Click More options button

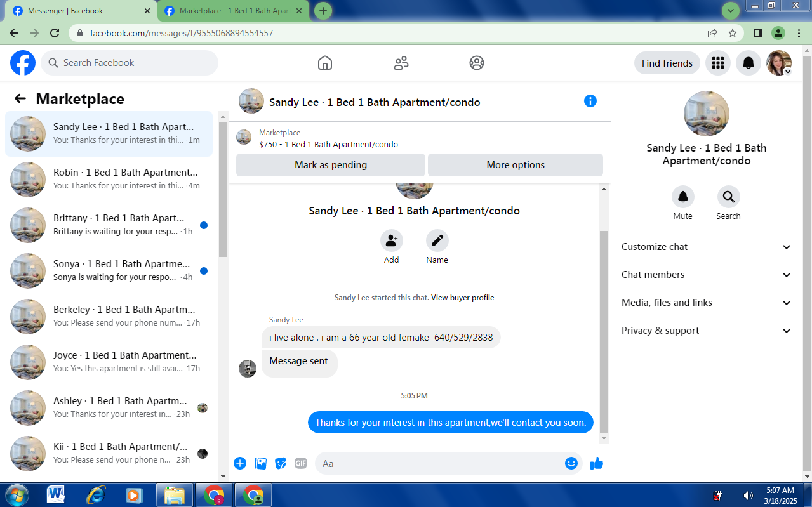point(516,165)
